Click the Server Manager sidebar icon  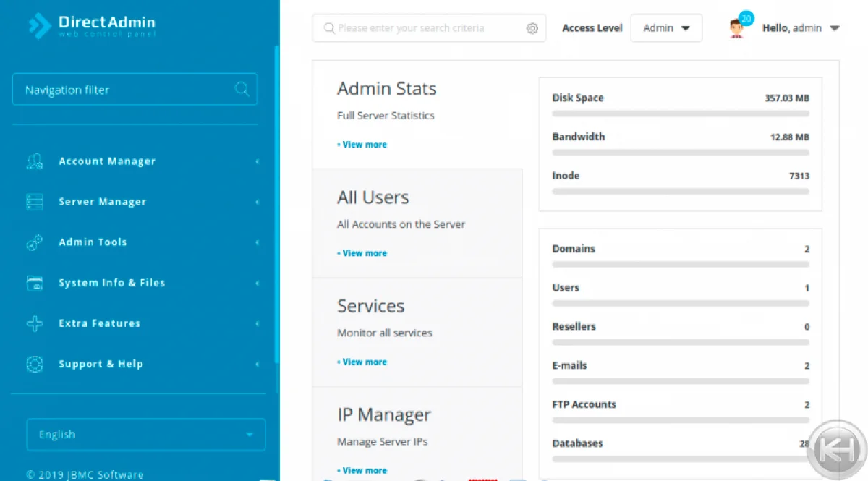(35, 202)
